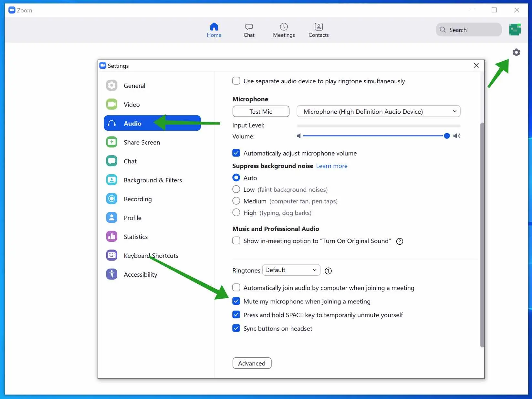
Task: Open Chat settings bubble icon in sidebar
Action: click(x=112, y=161)
